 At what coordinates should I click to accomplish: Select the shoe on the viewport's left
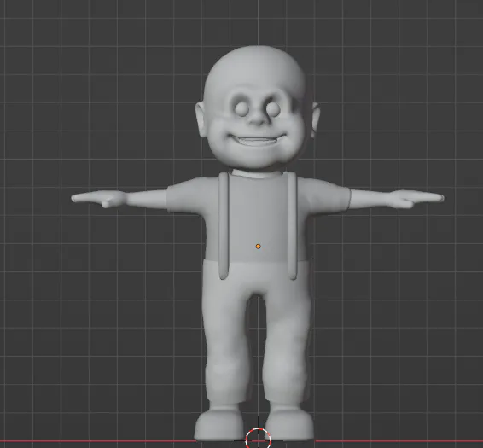click(219, 422)
